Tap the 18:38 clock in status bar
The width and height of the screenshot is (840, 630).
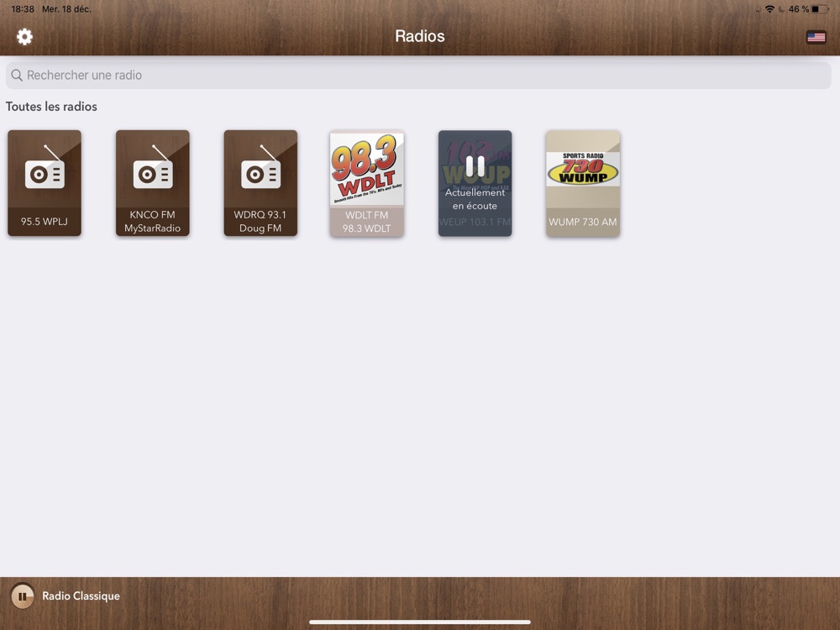(23, 9)
